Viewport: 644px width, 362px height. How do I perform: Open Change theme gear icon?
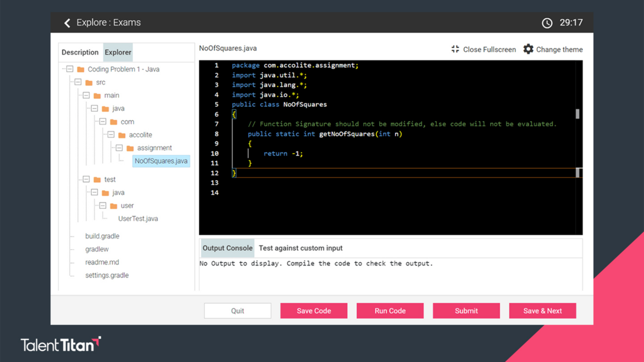pos(528,49)
